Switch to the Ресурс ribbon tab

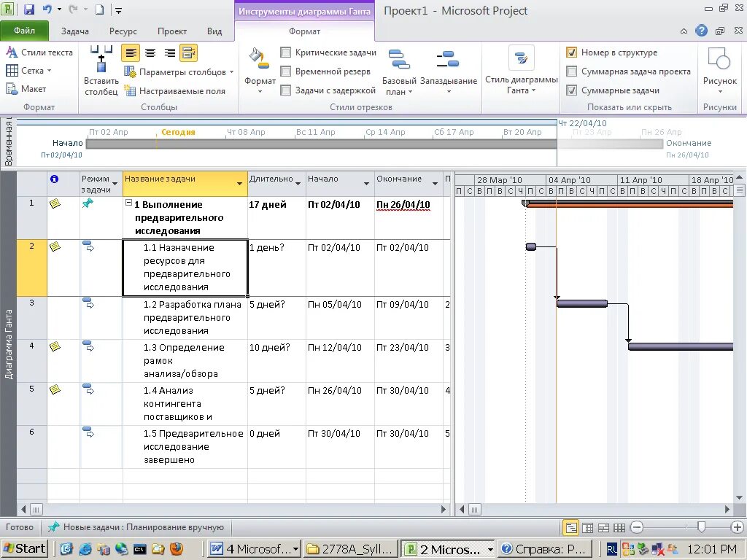pos(123,31)
